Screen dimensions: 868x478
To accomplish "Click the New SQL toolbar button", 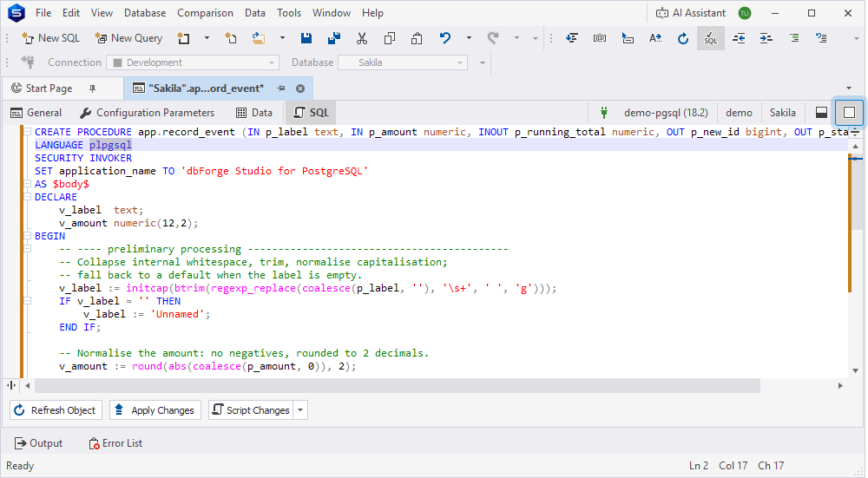I will [50, 38].
